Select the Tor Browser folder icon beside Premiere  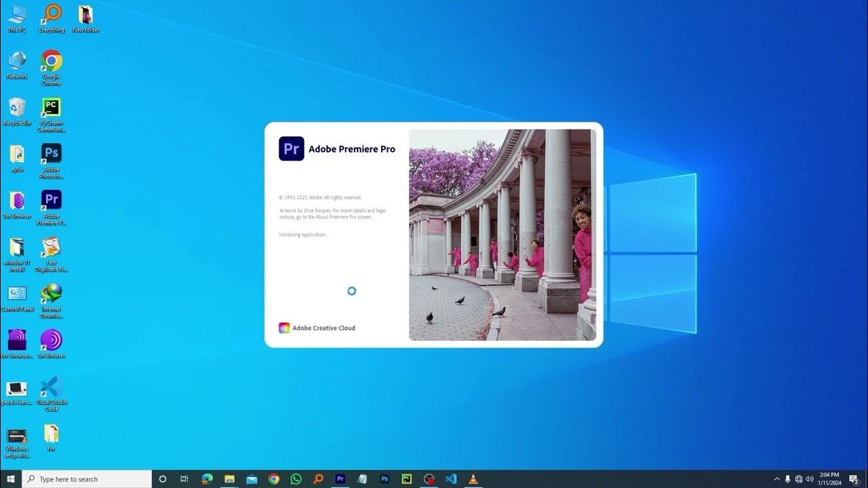tap(17, 205)
